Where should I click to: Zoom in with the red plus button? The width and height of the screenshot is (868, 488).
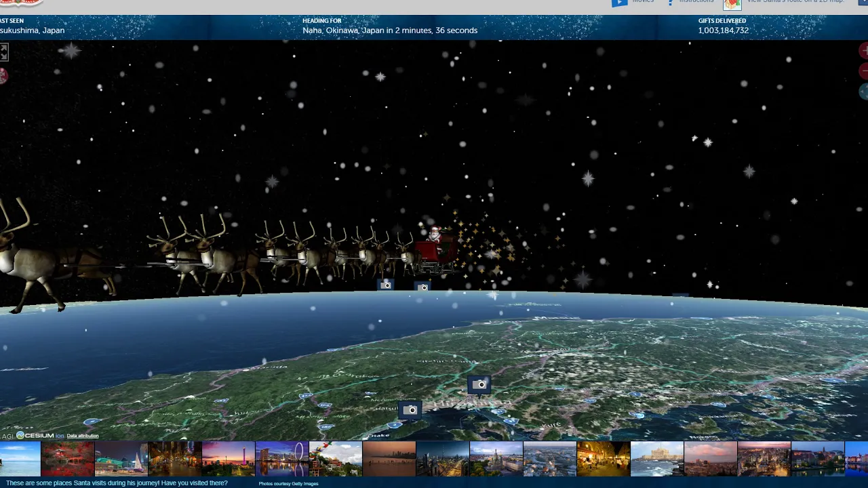864,50
